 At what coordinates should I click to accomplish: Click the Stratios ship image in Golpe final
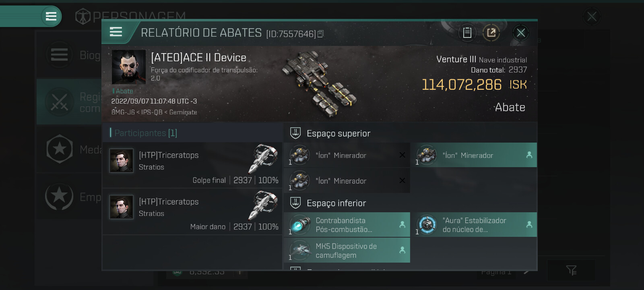point(263,158)
